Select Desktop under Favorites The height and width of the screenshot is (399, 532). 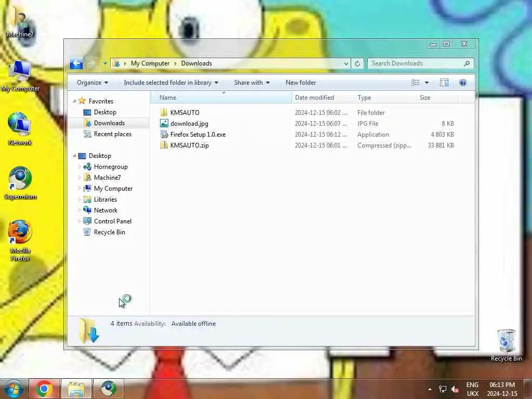105,112
